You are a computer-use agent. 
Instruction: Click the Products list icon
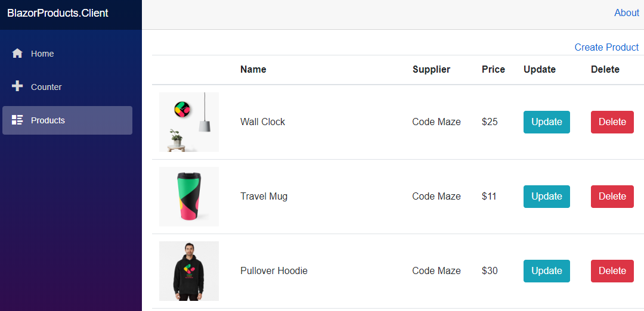[17, 120]
